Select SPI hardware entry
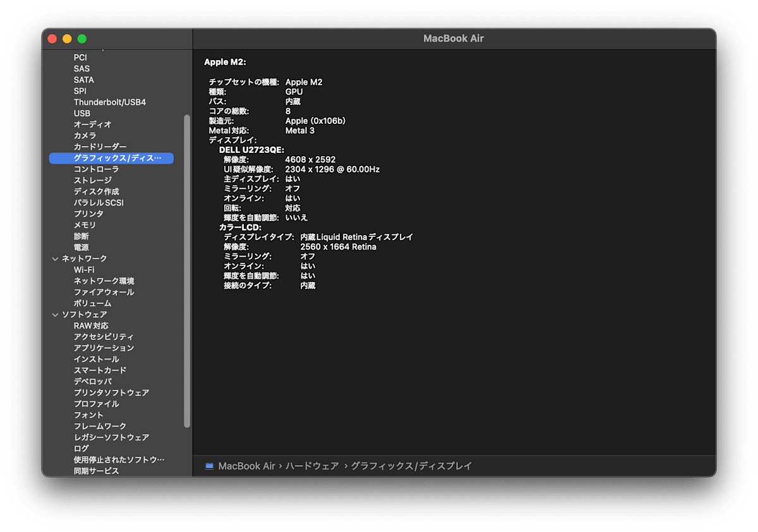This screenshot has height=532, width=758. (80, 91)
